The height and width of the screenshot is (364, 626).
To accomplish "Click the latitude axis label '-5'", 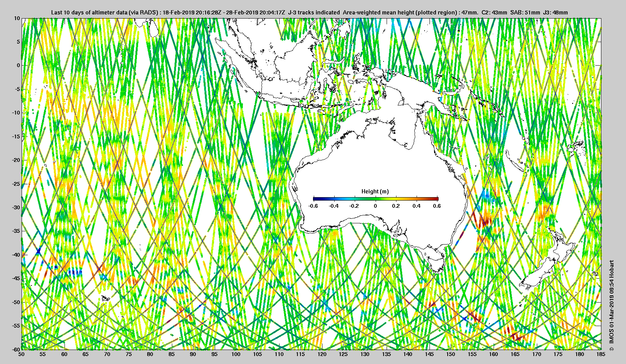I will 17,89.
